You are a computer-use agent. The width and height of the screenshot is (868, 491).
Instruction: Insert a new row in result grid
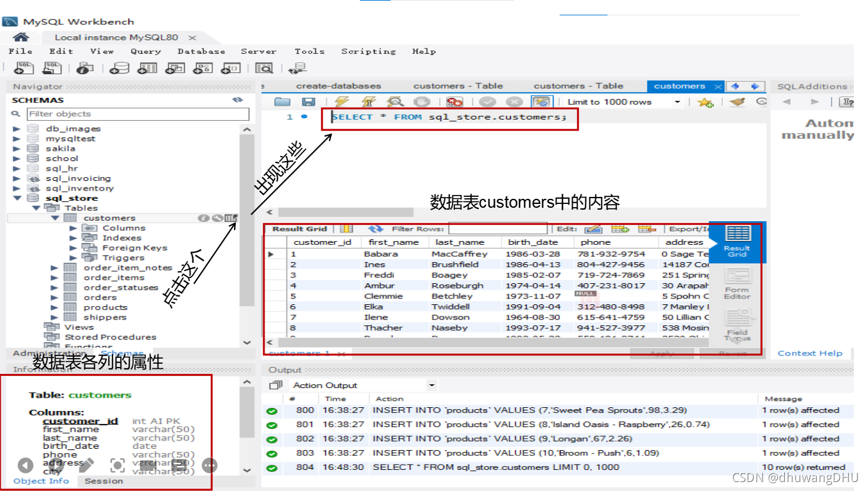[x=619, y=229]
